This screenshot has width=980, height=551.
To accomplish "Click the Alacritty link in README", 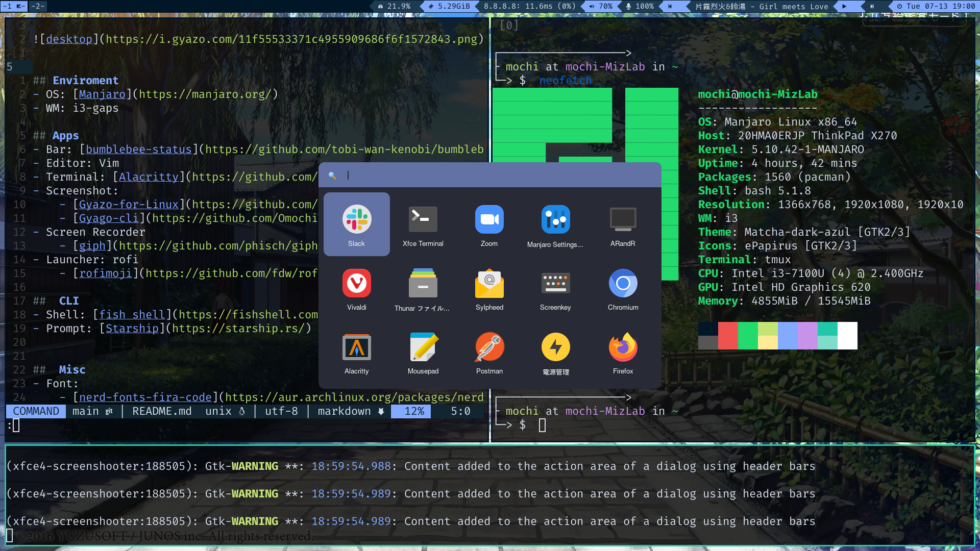I will 149,177.
